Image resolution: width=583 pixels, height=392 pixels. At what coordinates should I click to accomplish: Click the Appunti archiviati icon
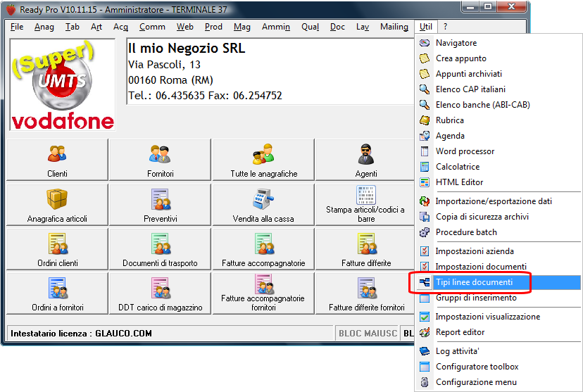[425, 74]
